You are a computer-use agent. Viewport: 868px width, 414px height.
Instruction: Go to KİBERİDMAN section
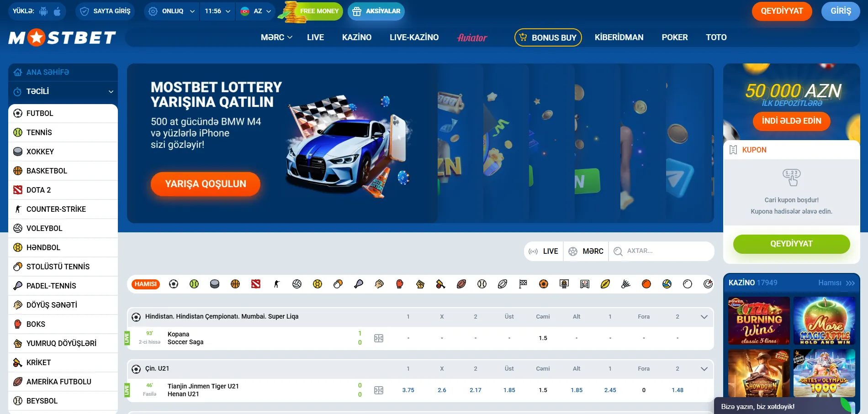619,37
